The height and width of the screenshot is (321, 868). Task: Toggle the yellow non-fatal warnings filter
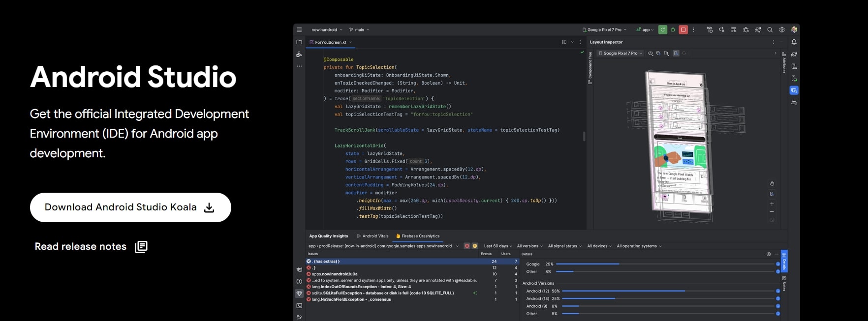coord(475,246)
